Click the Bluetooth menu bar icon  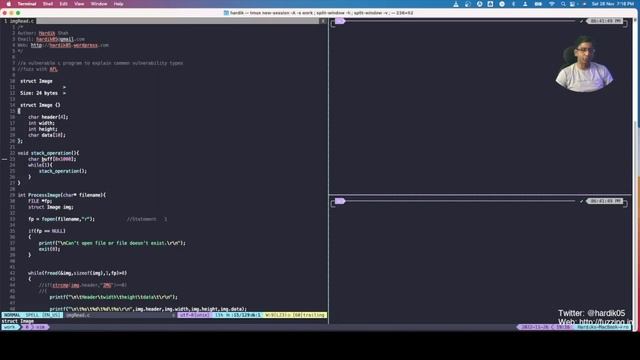513,4
